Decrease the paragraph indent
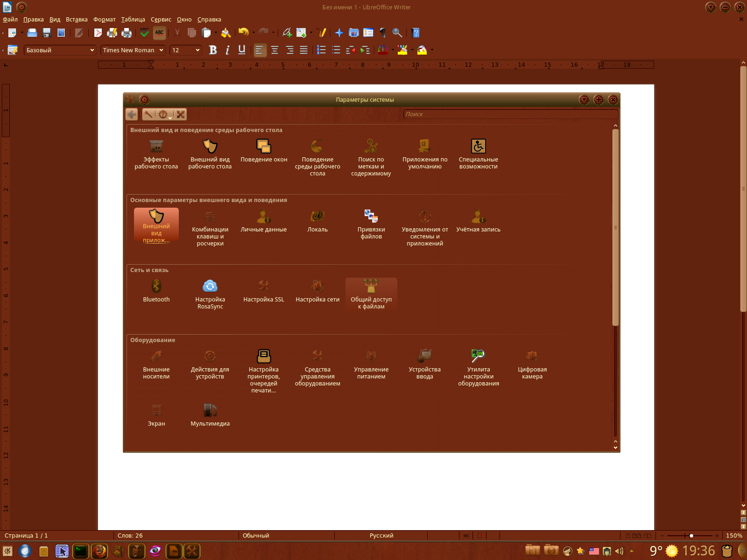The height and width of the screenshot is (560, 747). (351, 50)
